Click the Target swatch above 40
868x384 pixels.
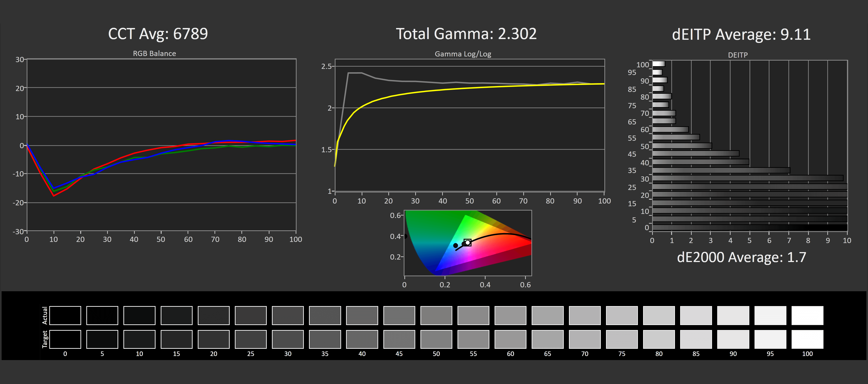[362, 339]
